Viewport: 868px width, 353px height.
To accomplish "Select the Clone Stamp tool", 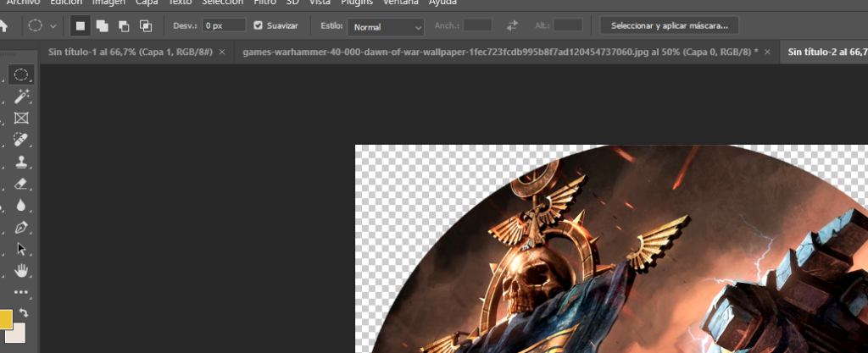I will (22, 162).
